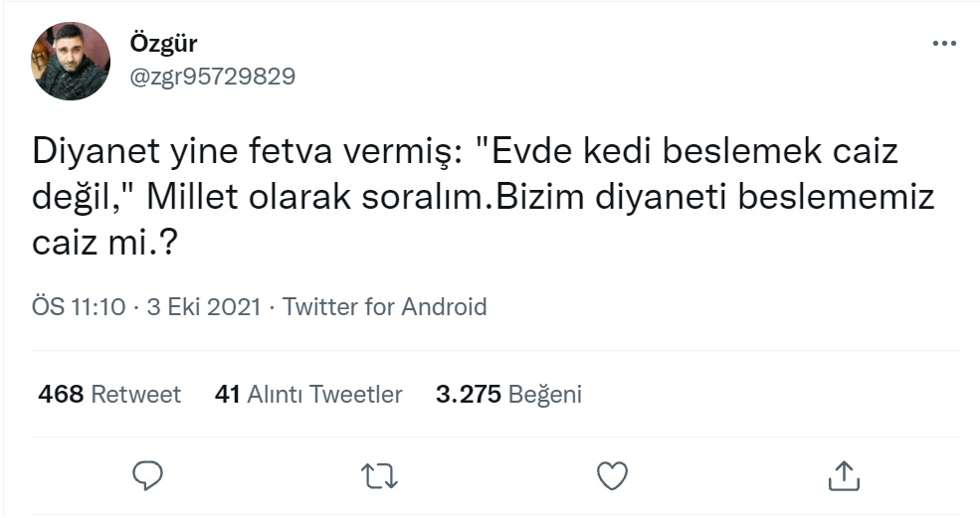Retweet using the arrows icon
The width and height of the screenshot is (980, 518).
pyautogui.click(x=379, y=475)
